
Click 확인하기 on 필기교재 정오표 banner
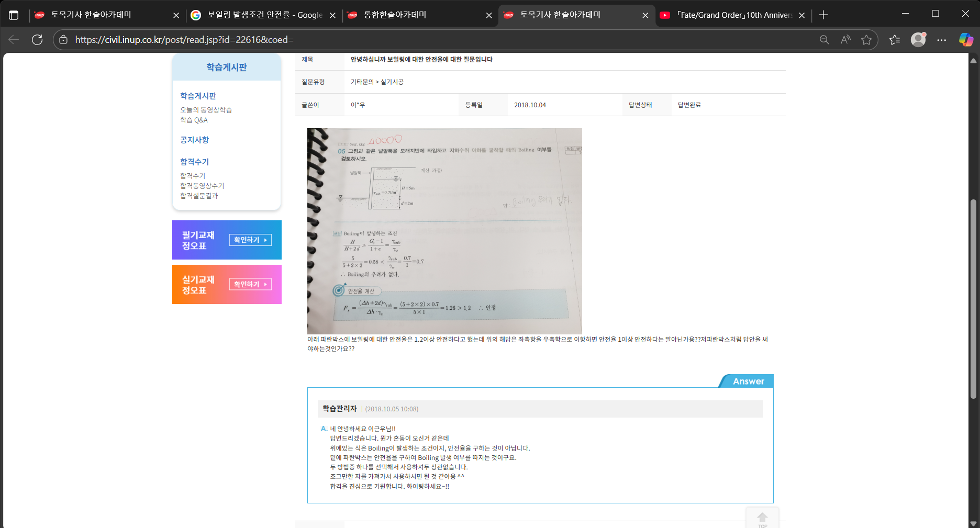(x=250, y=240)
